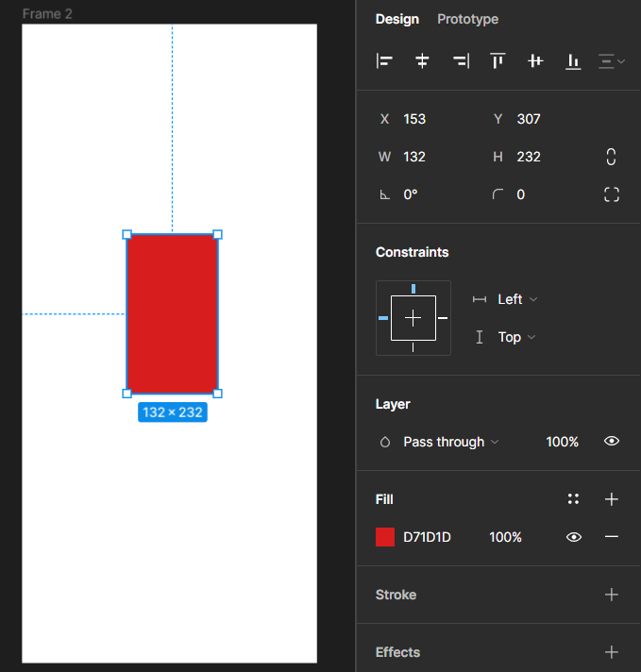The width and height of the screenshot is (641, 672).
Task: Click right constraint marker in widget
Action: tap(443, 318)
